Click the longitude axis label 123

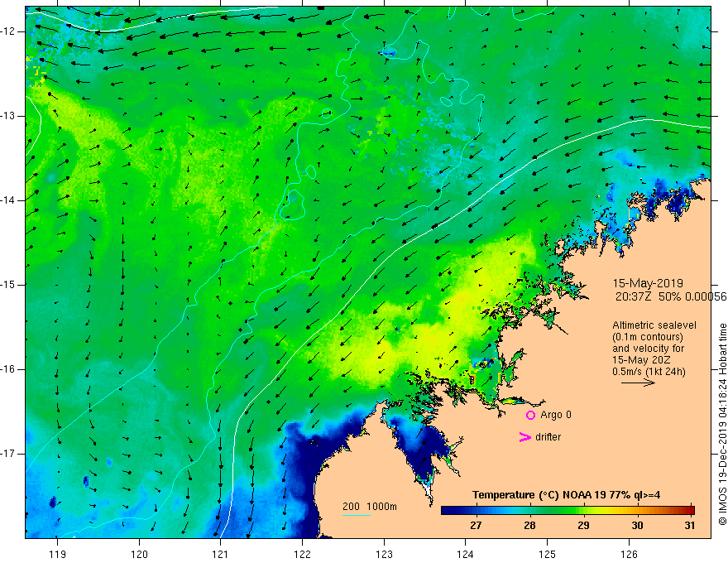tap(384, 554)
